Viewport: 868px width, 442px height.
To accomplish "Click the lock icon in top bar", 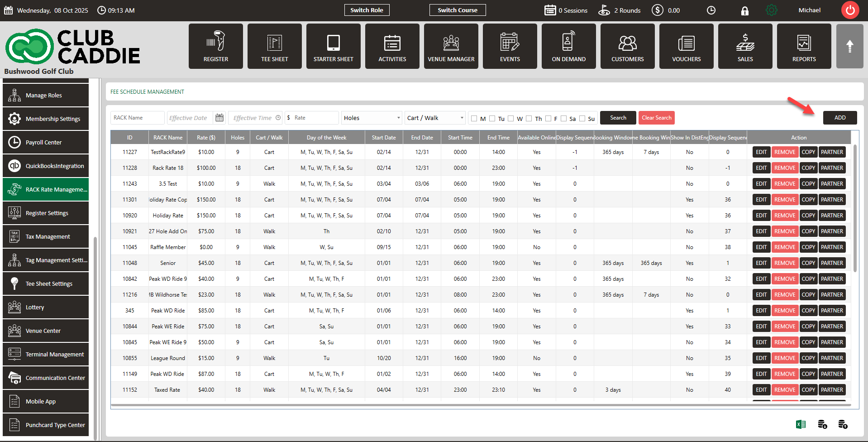I will coord(744,11).
